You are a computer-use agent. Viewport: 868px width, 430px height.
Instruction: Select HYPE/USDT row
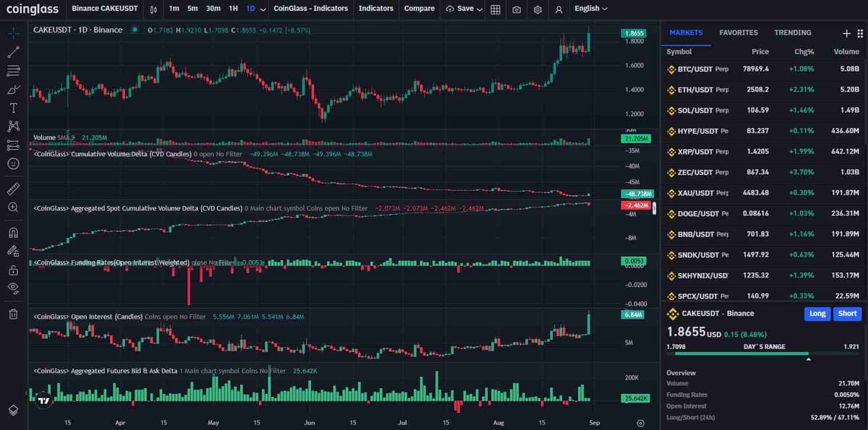(763, 131)
